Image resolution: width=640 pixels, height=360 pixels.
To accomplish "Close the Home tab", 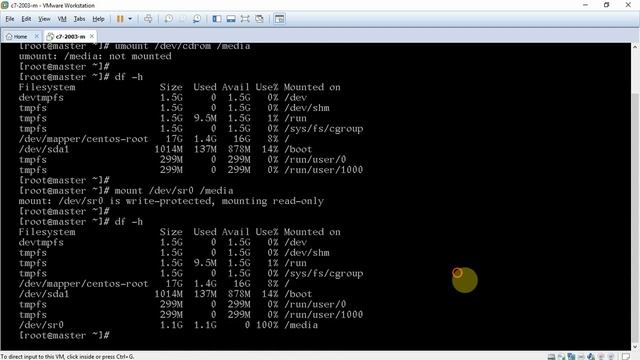I will pyautogui.click(x=36, y=36).
